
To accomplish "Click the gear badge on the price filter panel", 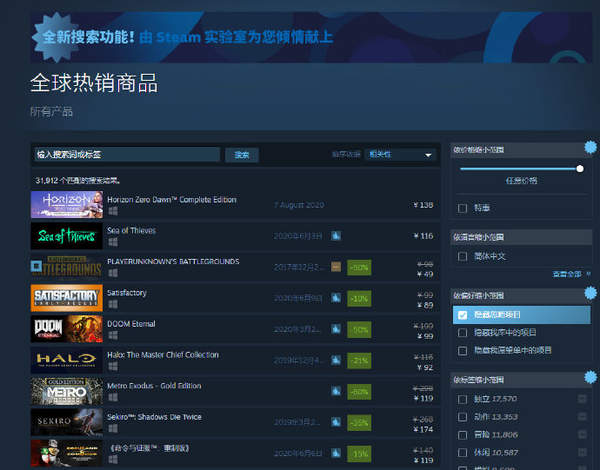I will pyautogui.click(x=590, y=148).
